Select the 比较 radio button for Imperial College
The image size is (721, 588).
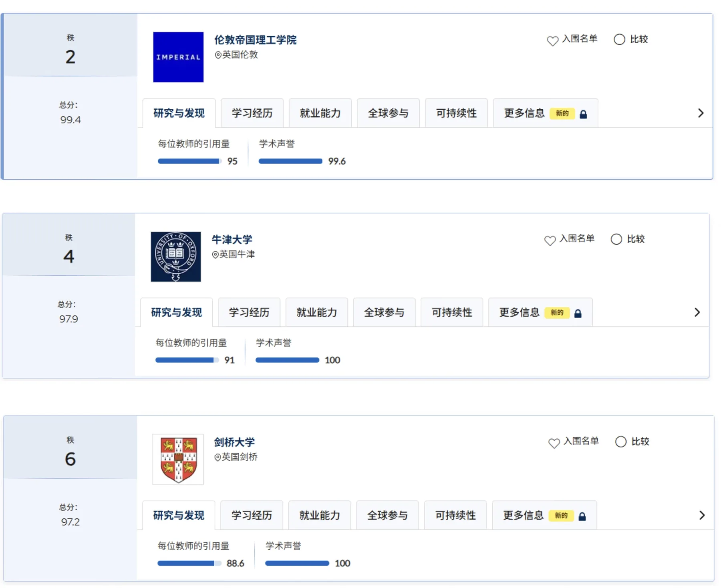point(619,39)
